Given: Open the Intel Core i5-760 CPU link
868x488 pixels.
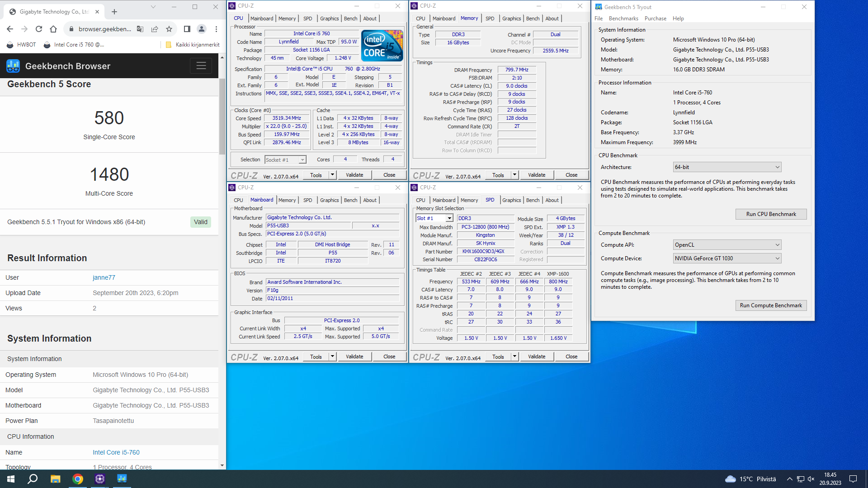Looking at the screenshot, I should (116, 452).
